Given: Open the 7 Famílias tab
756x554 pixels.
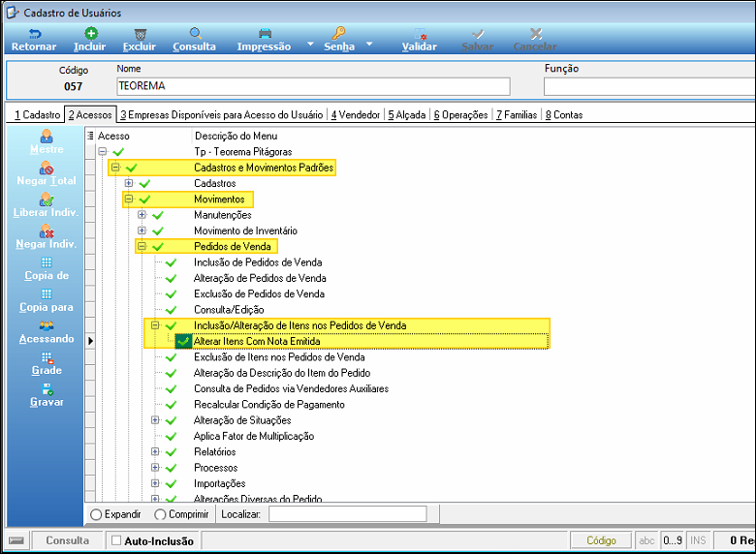Looking at the screenshot, I should tap(517, 114).
